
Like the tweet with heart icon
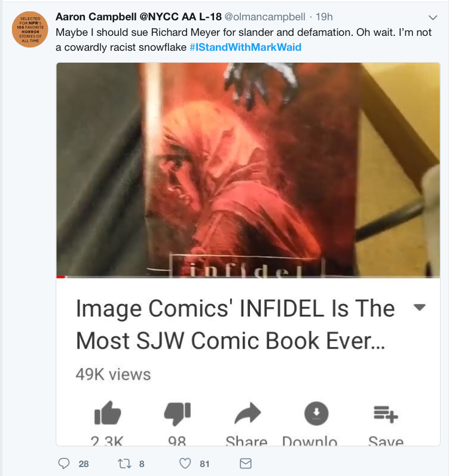[185, 463]
